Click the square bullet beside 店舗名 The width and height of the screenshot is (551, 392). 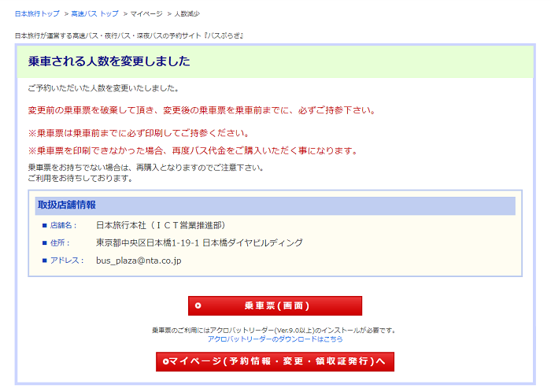pyautogui.click(x=45, y=225)
